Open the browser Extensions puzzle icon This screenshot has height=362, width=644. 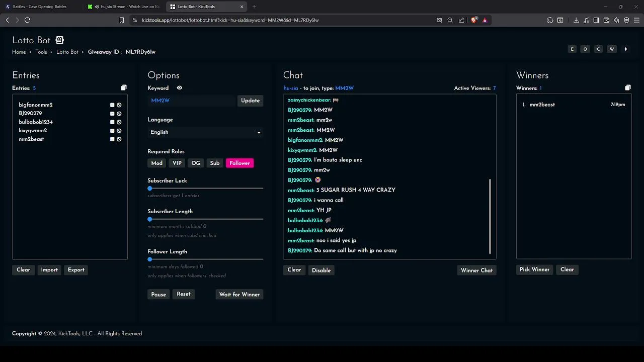coord(550,20)
